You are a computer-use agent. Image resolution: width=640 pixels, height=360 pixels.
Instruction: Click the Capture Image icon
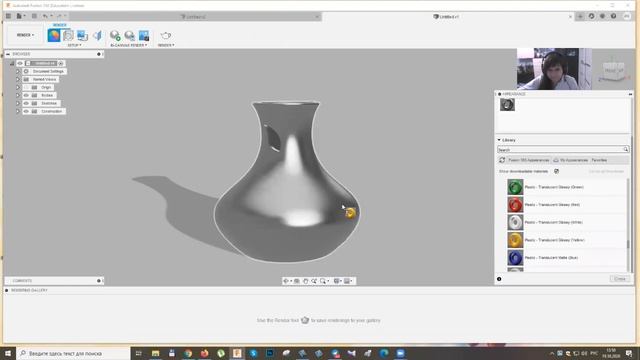pyautogui.click(x=144, y=36)
